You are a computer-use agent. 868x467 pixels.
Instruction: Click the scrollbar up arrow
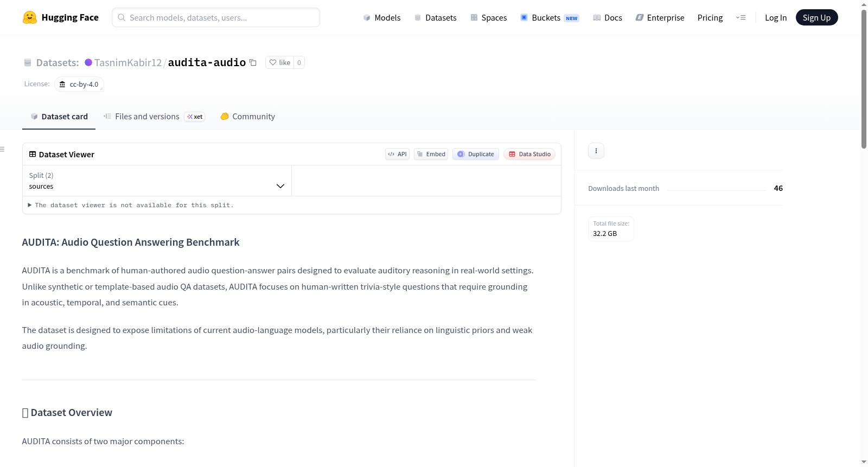click(x=864, y=4)
